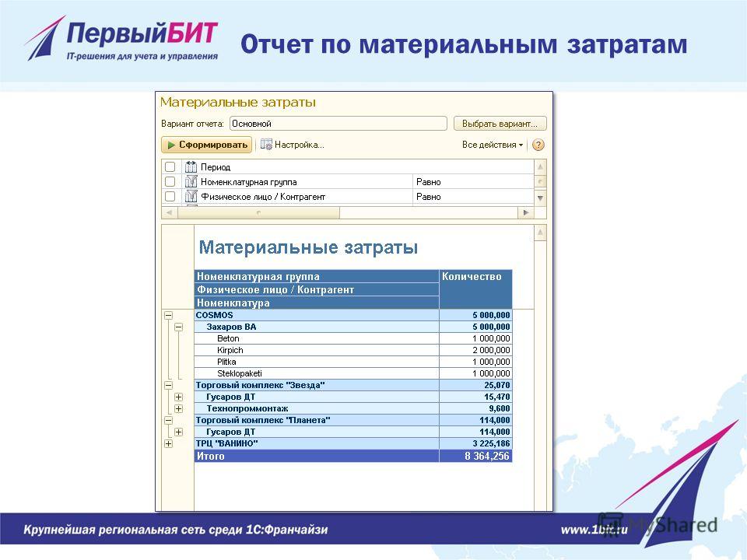Click the Количество column header
The height and width of the screenshot is (560, 747).
(475, 289)
